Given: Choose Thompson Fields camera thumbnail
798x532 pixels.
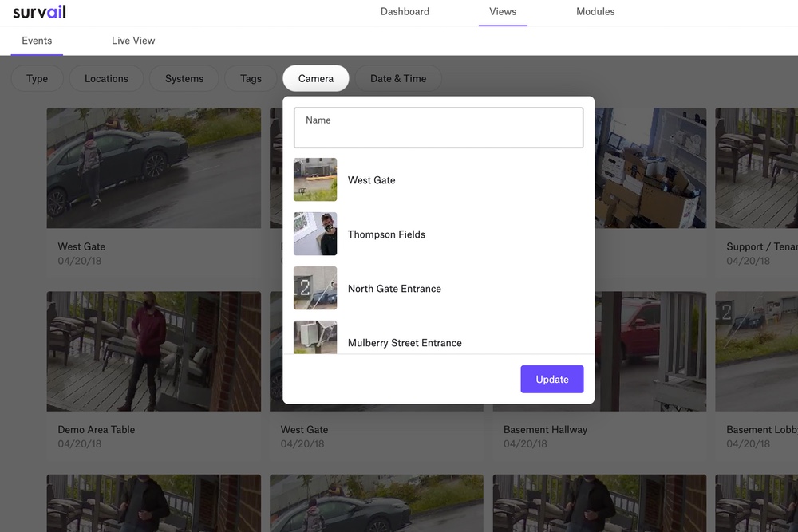Looking at the screenshot, I should click(x=315, y=234).
